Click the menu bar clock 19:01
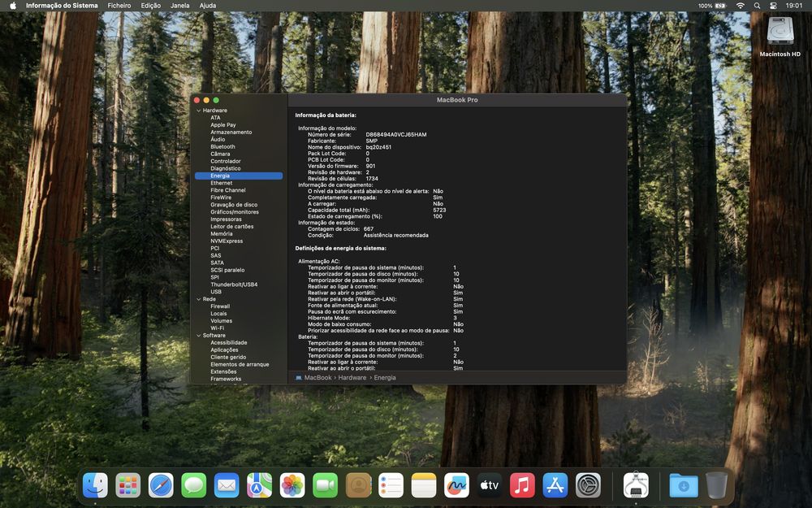Screen dimensions: 812x508 [794, 6]
